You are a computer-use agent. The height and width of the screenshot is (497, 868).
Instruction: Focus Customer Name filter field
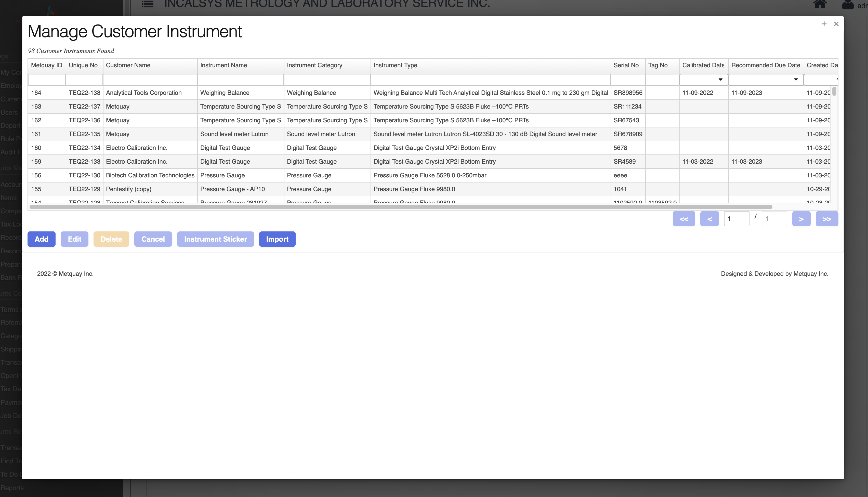click(x=150, y=80)
